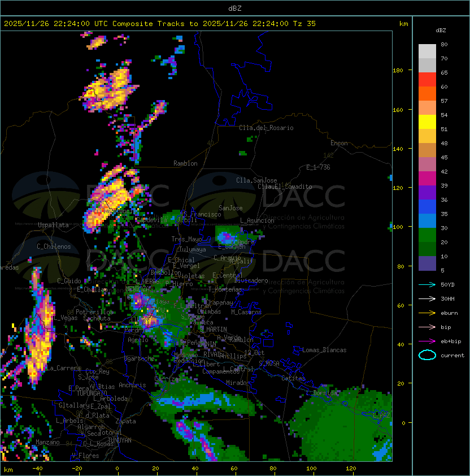Click the 'Manzano' map label
470x476 pixels.
[x=47, y=442]
